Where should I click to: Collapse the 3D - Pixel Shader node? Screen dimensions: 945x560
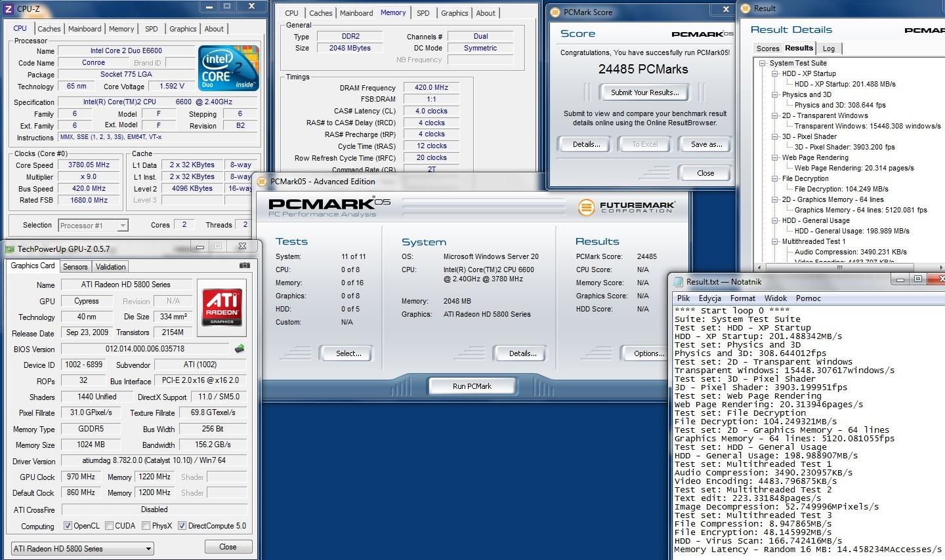tap(775, 137)
